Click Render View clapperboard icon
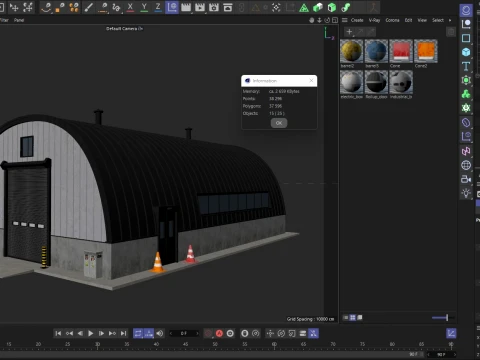This screenshot has width=480, height=360. click(x=186, y=7)
